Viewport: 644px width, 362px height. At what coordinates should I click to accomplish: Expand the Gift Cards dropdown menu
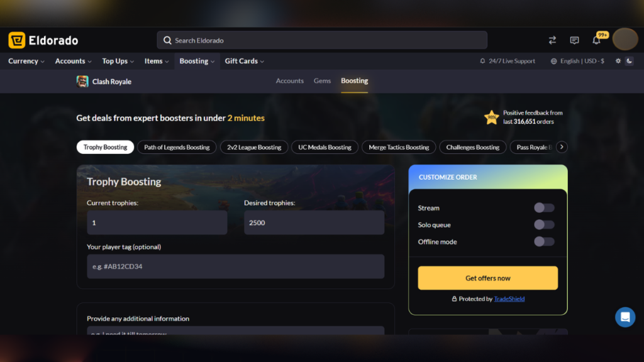tap(245, 61)
